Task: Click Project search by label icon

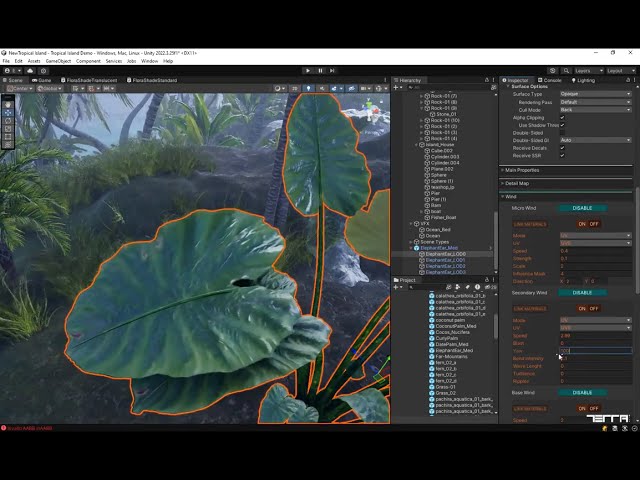Action: 467,287
